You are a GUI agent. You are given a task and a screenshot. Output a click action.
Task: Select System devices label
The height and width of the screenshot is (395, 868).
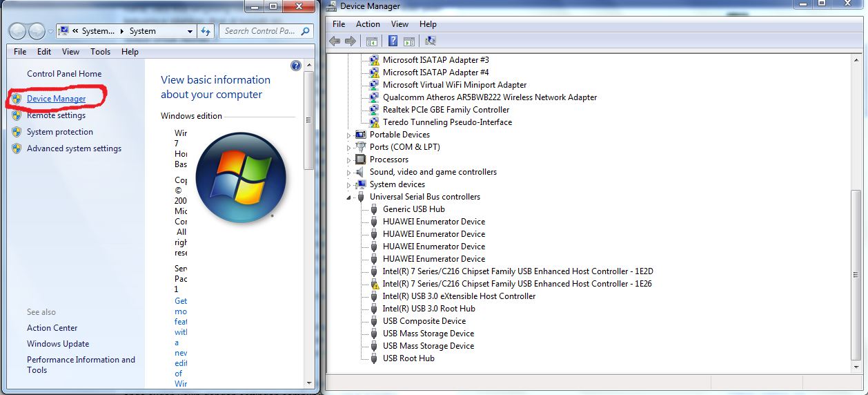click(x=397, y=184)
